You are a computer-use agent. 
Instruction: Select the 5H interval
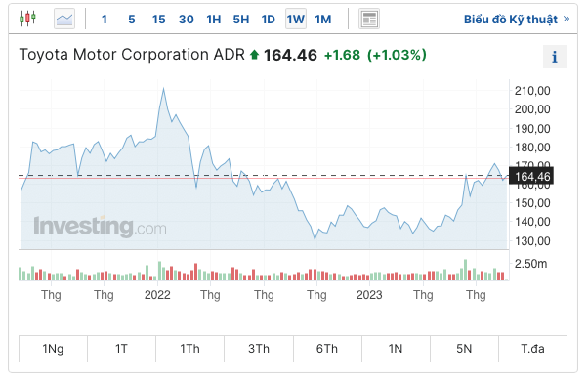coord(240,20)
